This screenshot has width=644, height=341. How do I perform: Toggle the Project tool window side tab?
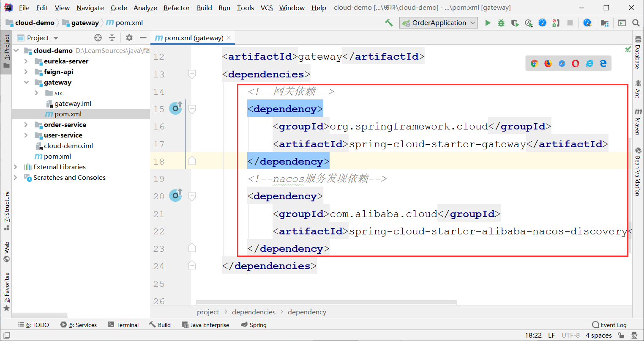[x=6, y=52]
